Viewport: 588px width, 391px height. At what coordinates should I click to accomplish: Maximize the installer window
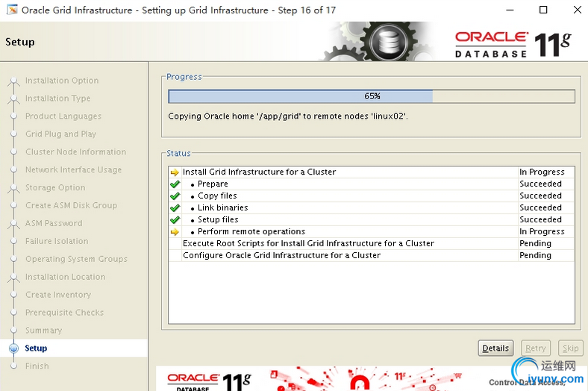543,10
